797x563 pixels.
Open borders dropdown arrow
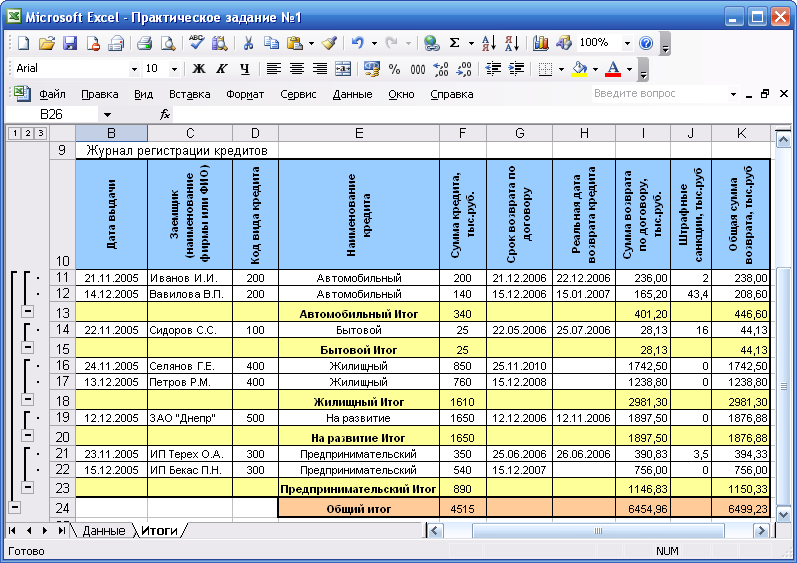[561, 69]
